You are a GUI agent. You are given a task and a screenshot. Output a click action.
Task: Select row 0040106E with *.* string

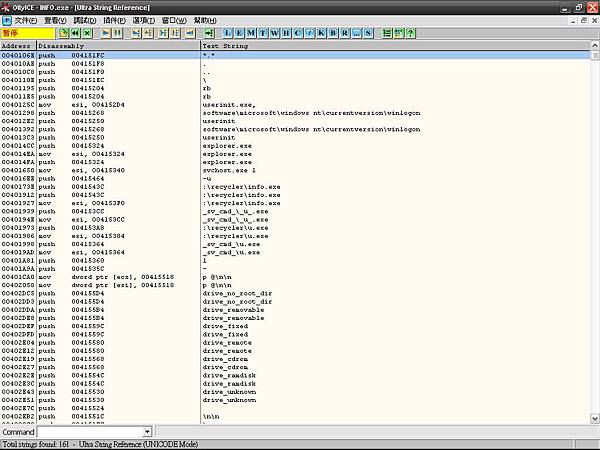pyautogui.click(x=295, y=55)
